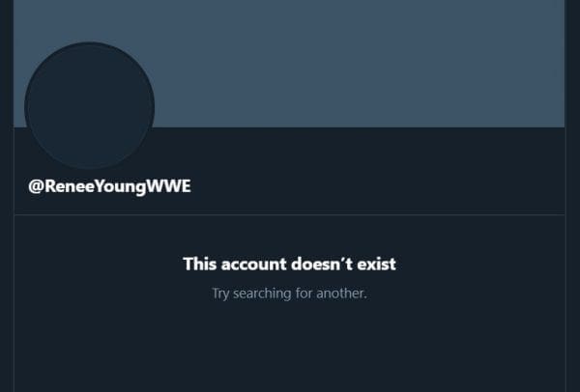Click the horizontal divider under the handle
The width and height of the screenshot is (580, 392).
click(x=289, y=214)
